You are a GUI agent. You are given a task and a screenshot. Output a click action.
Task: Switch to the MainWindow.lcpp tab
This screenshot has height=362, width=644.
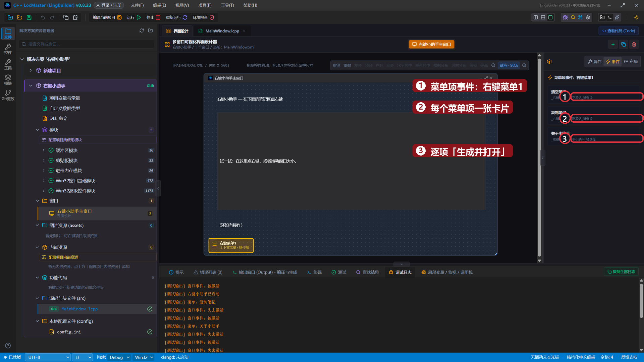[x=222, y=31]
